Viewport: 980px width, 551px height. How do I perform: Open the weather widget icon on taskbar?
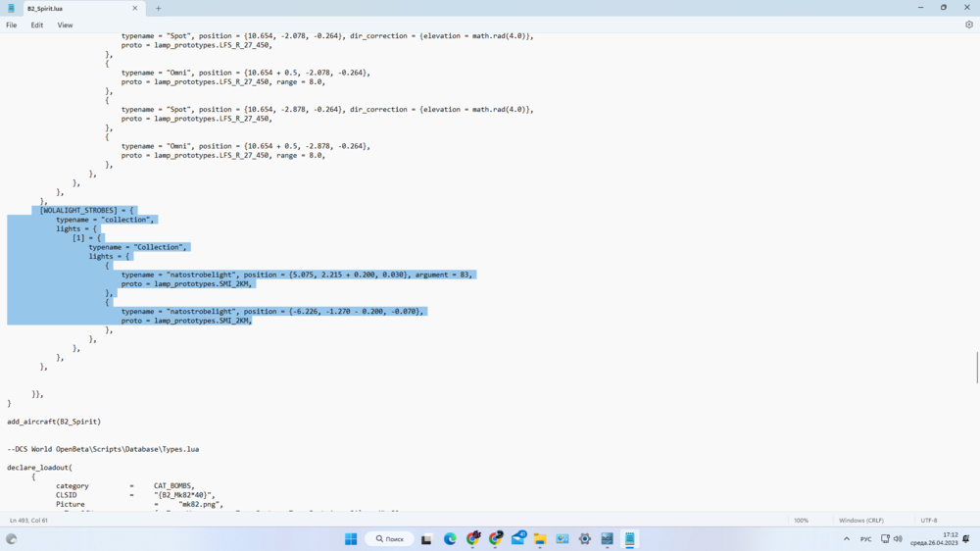tap(11, 539)
